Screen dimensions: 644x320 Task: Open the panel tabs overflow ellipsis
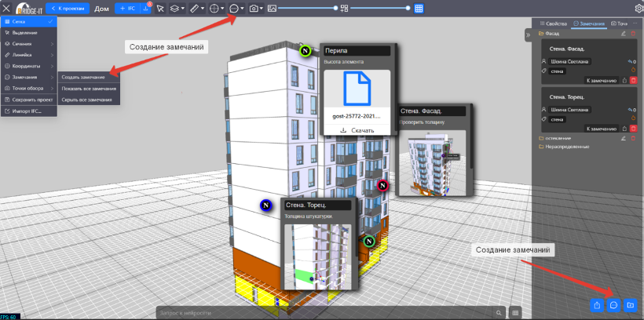tap(636, 24)
